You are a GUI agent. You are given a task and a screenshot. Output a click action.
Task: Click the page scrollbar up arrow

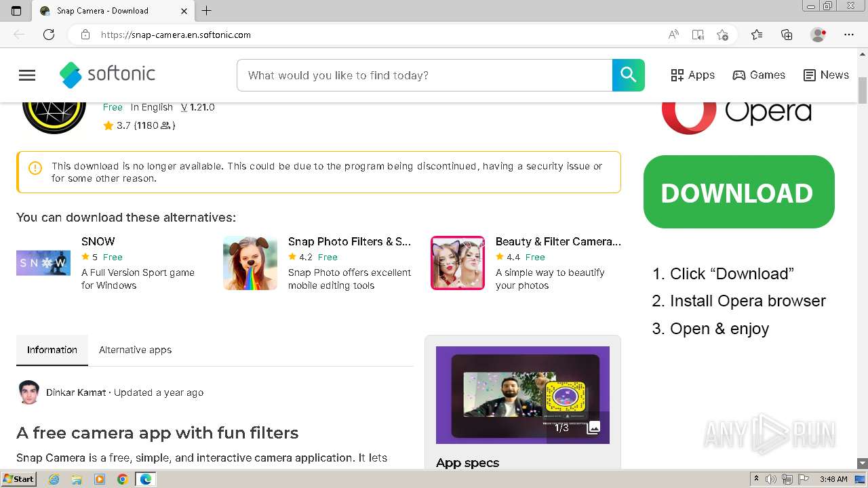(863, 53)
